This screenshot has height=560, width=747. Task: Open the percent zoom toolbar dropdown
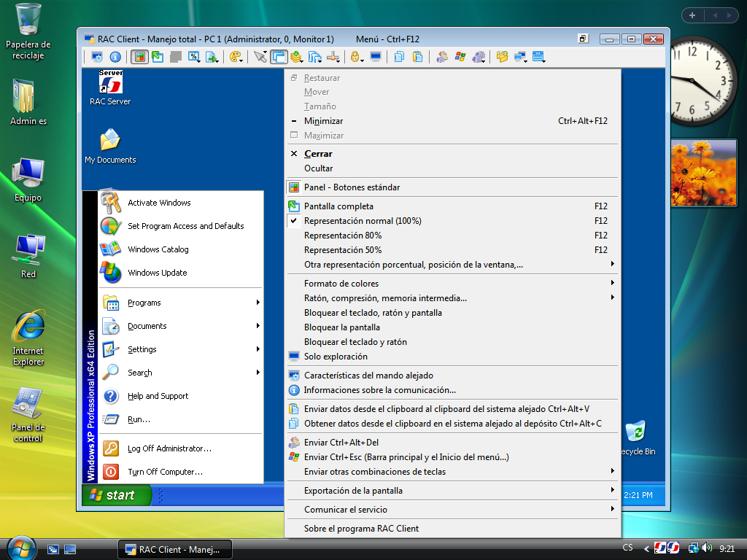click(x=194, y=57)
